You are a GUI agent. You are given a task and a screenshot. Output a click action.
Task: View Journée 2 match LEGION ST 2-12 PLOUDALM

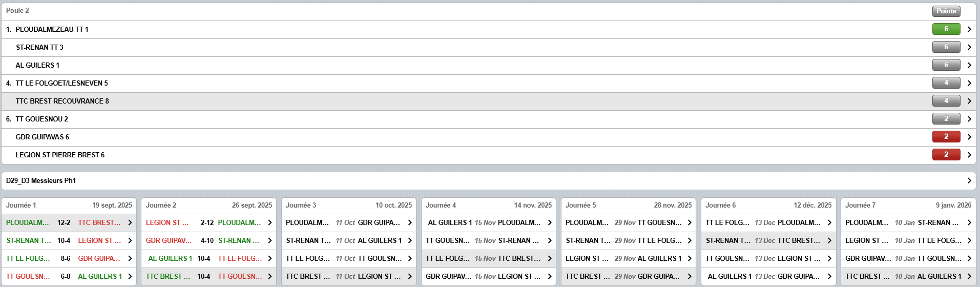coord(208,222)
